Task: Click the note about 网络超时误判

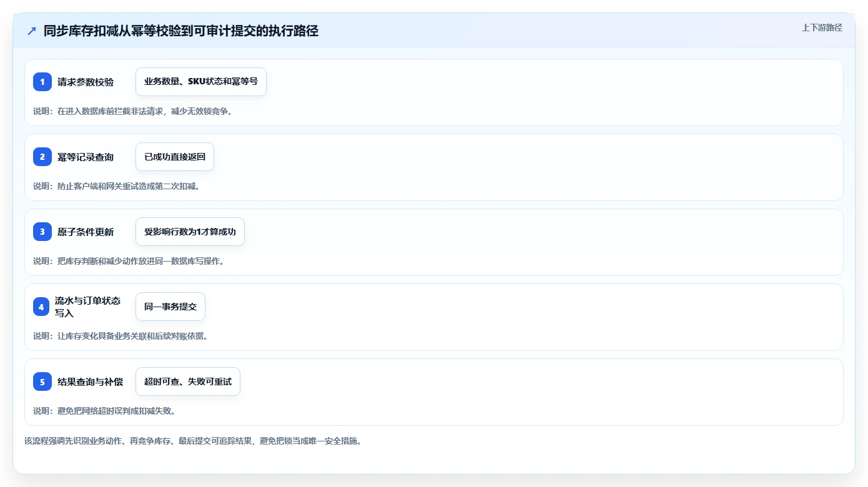Action: (x=104, y=411)
